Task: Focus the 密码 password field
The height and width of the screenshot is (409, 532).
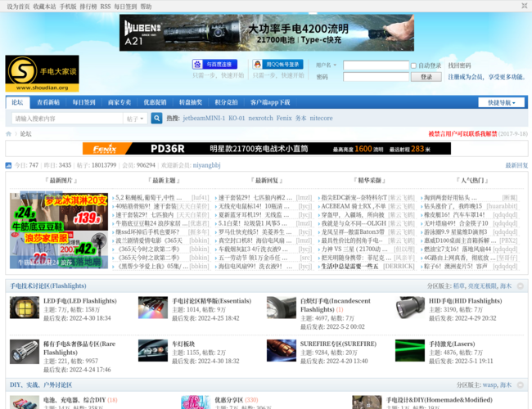Action: point(376,77)
